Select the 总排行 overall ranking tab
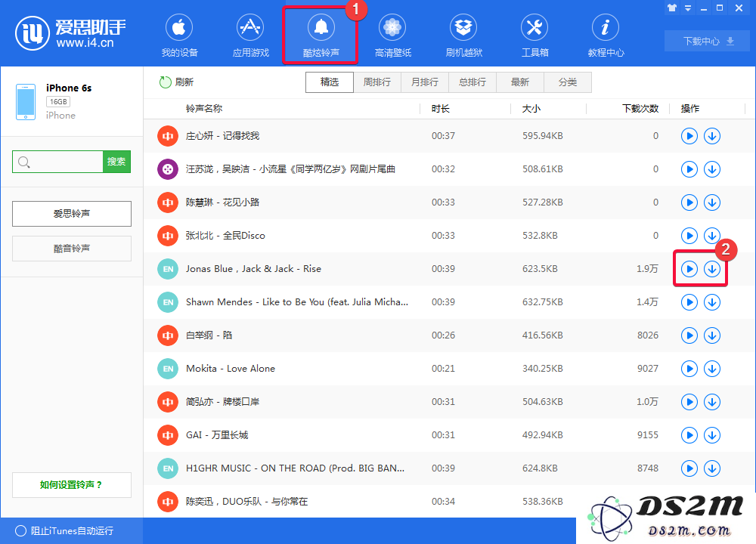 (472, 82)
